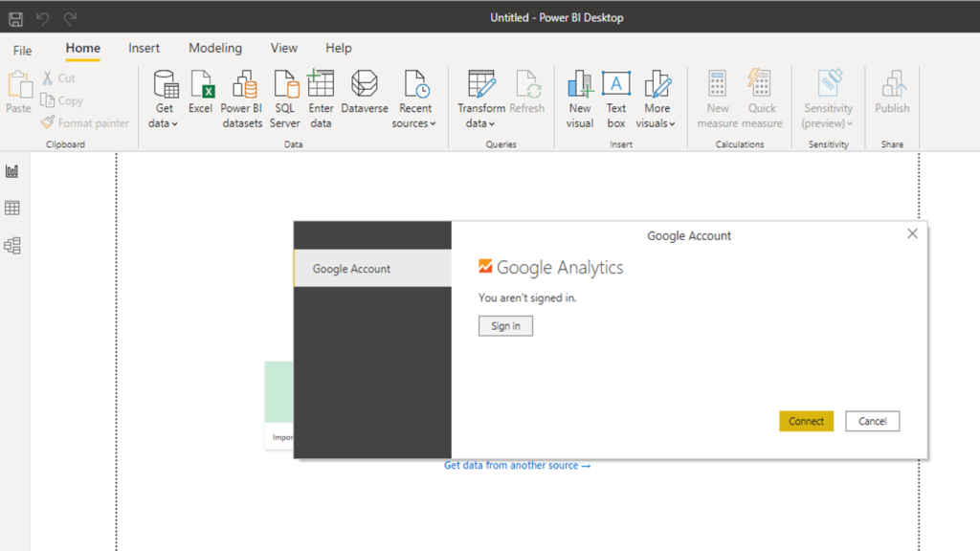The height and width of the screenshot is (551, 980).
Task: Open the Get data dropdown
Action: [164, 99]
